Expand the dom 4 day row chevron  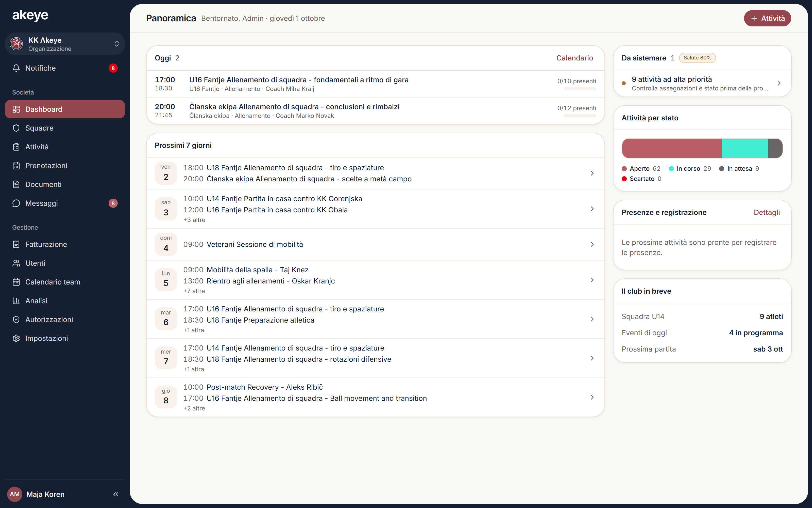coord(592,244)
